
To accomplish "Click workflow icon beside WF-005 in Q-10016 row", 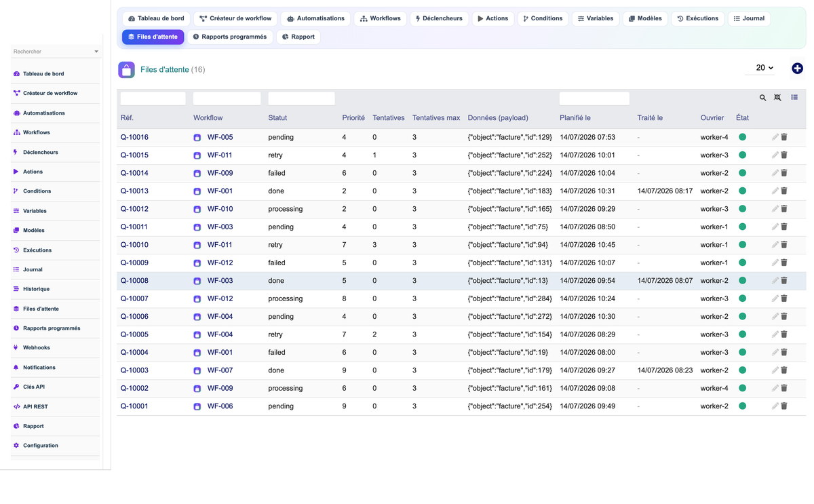I will click(197, 138).
